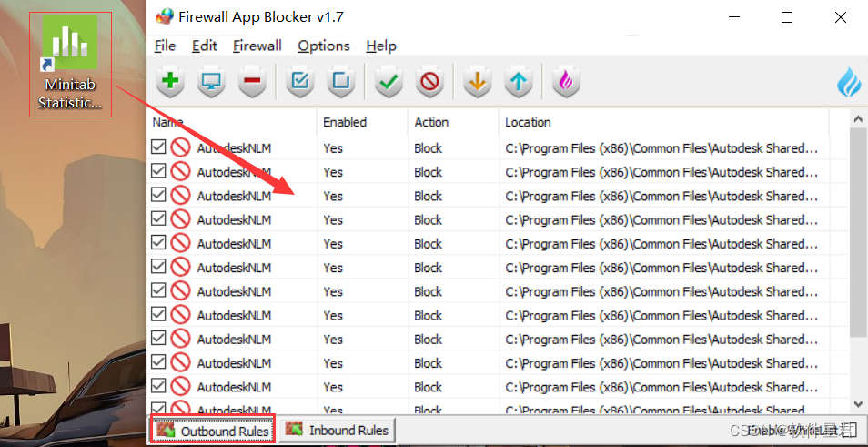
Task: Open the File menu
Action: (165, 46)
